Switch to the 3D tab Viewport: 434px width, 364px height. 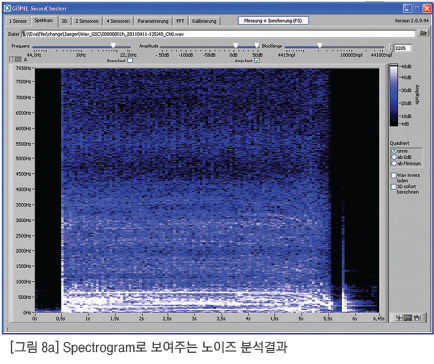(x=64, y=21)
